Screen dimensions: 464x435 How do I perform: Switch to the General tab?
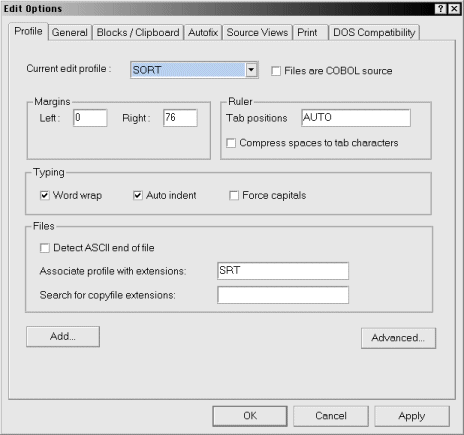(x=70, y=32)
